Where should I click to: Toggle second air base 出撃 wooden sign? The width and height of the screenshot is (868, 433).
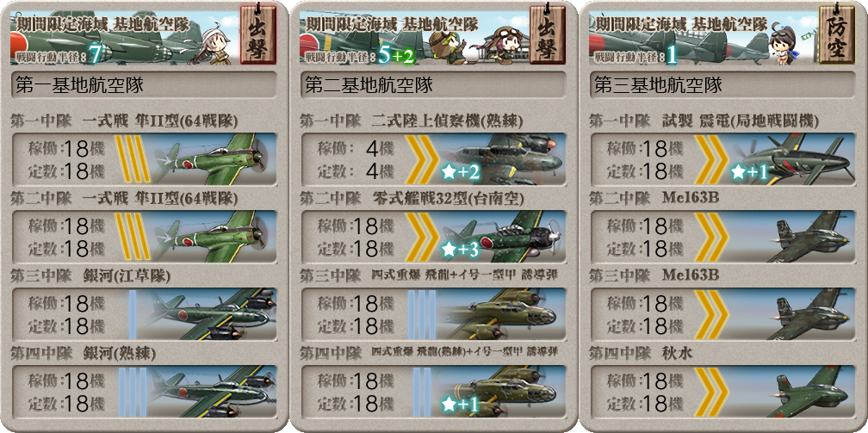(x=548, y=35)
